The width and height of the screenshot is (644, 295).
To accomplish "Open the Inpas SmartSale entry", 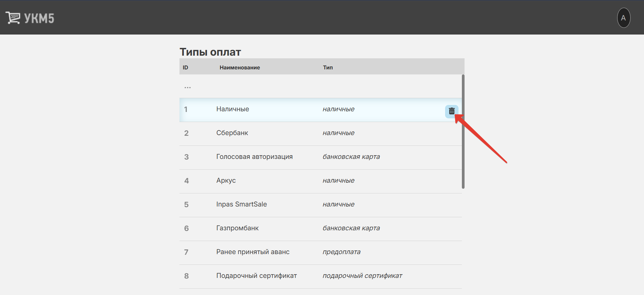I will pos(241,204).
